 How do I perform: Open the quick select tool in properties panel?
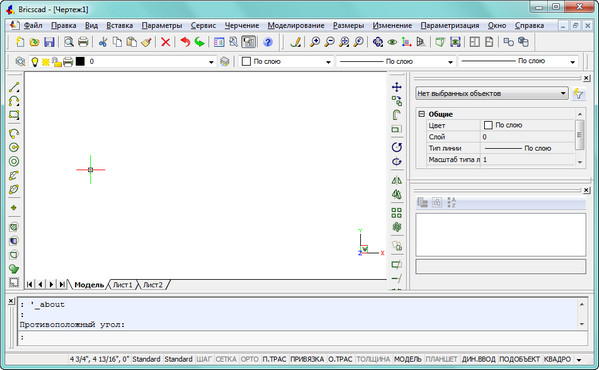coord(578,94)
